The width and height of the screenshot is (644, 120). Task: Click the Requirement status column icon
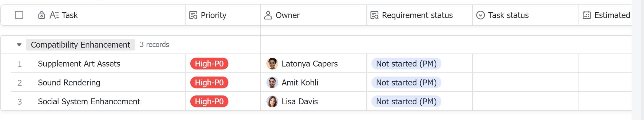click(x=374, y=15)
